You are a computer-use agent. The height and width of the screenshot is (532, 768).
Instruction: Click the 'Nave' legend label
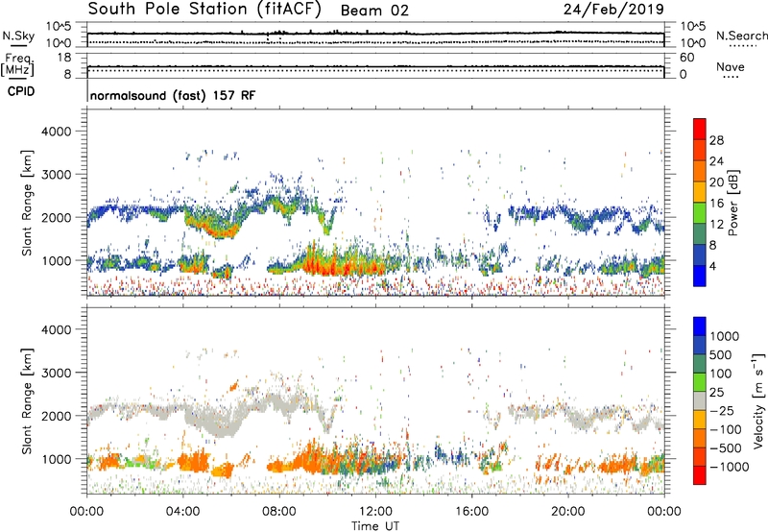(731, 66)
